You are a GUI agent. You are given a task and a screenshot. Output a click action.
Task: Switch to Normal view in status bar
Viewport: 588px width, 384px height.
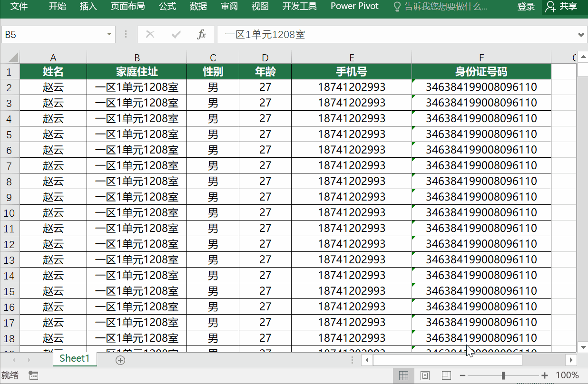click(x=403, y=375)
